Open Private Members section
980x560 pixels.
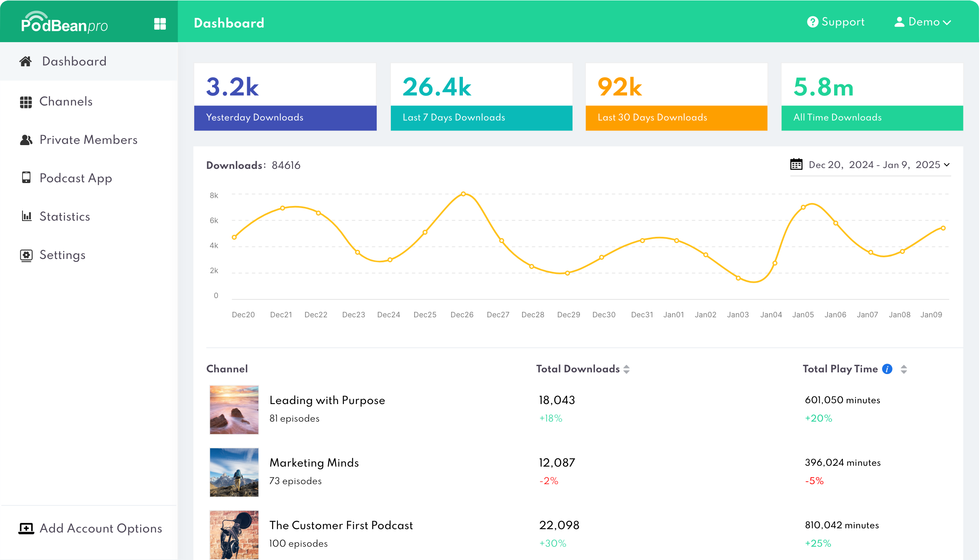[x=26, y=140]
